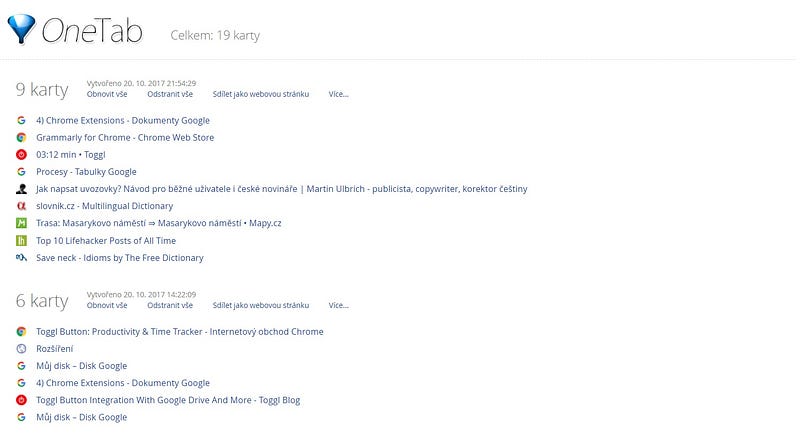This screenshot has width=800, height=447.
Task: Open slovnik.cz - Multilingual Dictionary link
Action: click(105, 206)
